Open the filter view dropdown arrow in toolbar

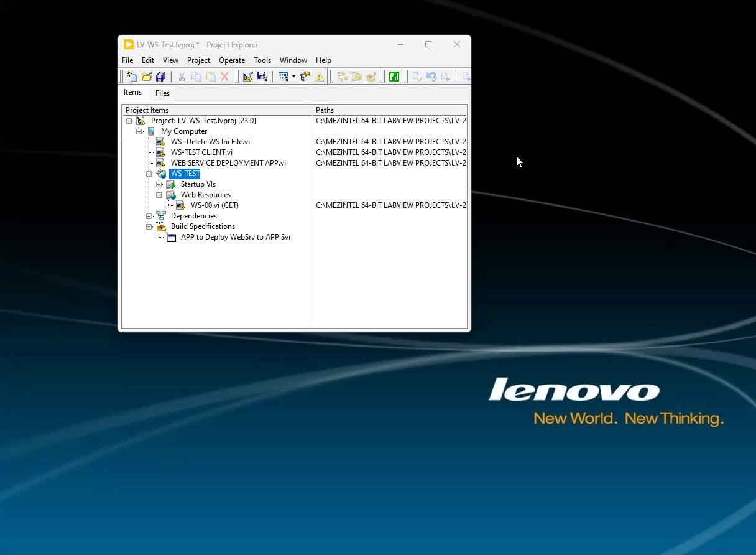(293, 77)
